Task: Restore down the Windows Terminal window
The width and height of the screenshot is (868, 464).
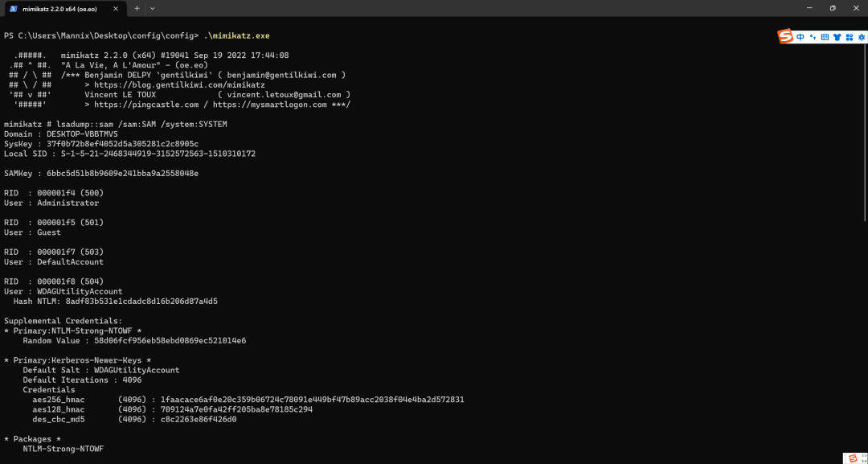Action: point(833,8)
